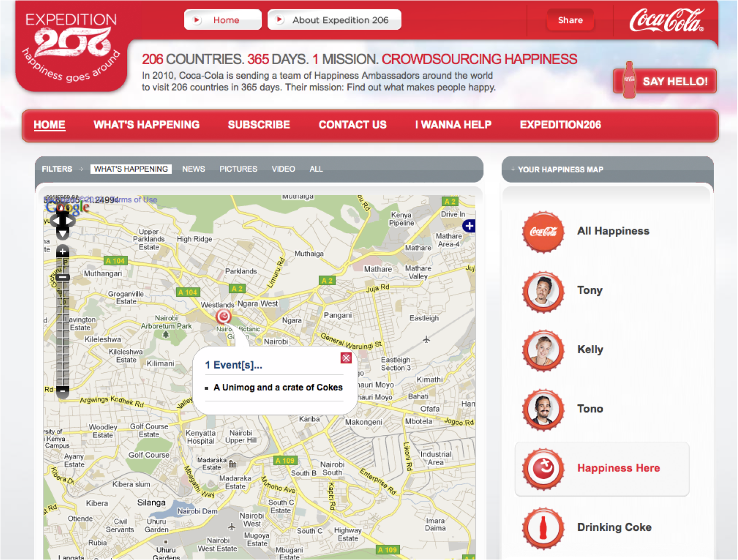Toggle the Happiness Here map filter

point(602,469)
